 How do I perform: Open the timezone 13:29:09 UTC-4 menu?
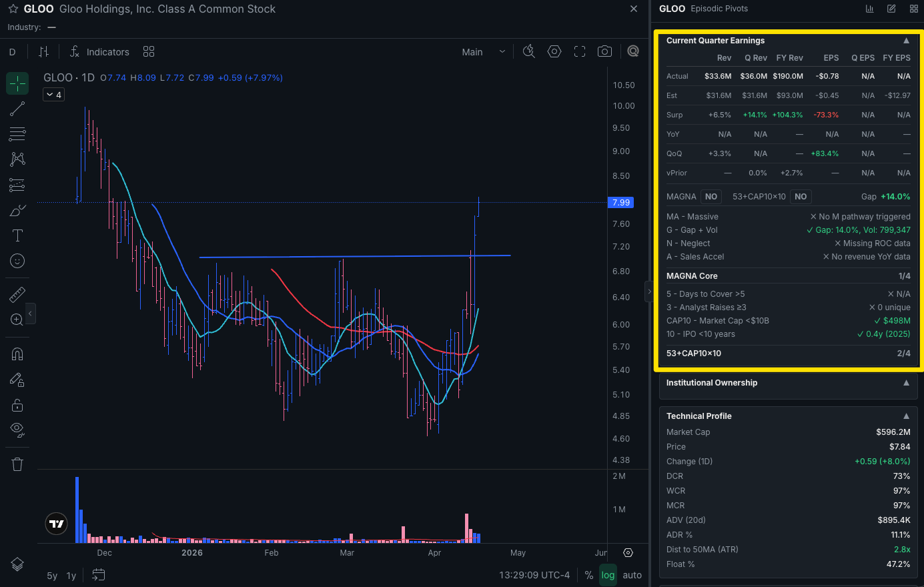[534, 575]
